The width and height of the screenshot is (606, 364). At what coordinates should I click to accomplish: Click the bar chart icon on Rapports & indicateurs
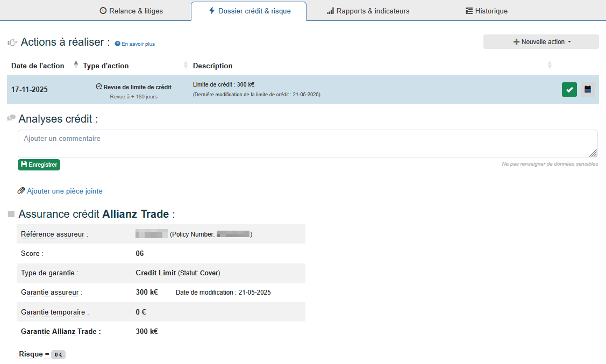coord(330,10)
